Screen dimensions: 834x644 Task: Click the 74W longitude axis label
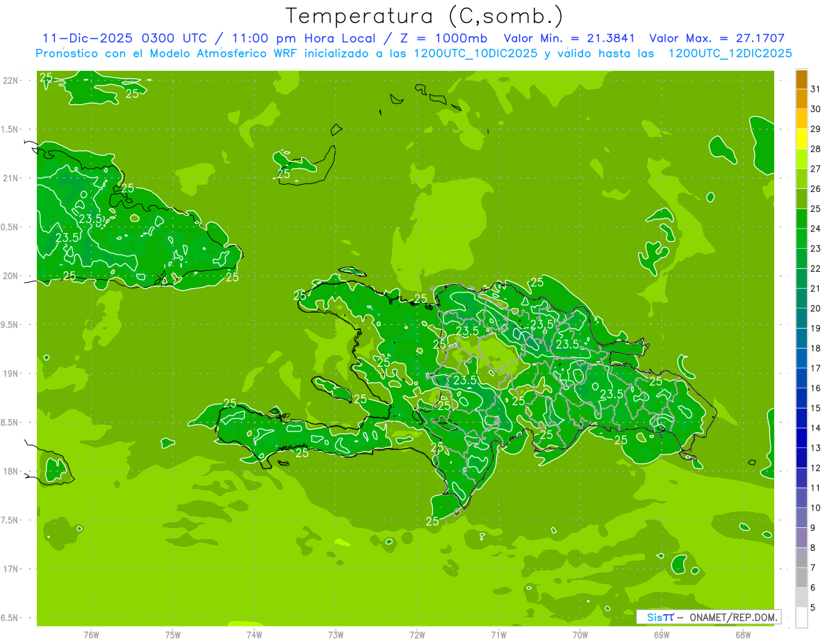click(254, 635)
